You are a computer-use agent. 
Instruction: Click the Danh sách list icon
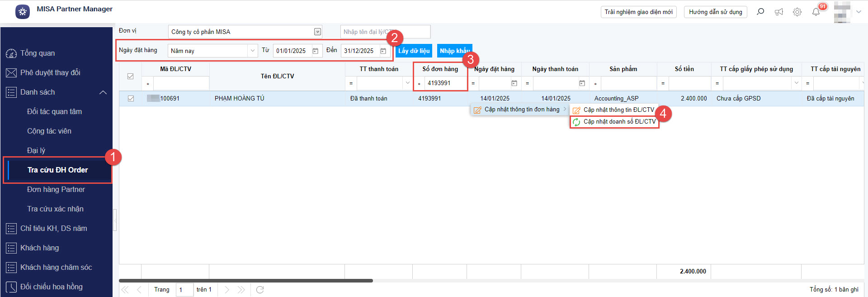coord(11,92)
